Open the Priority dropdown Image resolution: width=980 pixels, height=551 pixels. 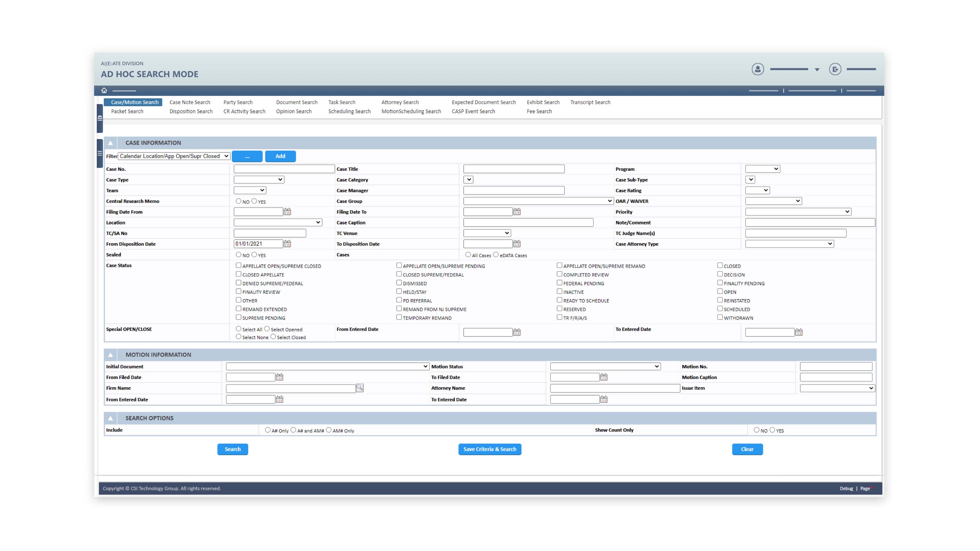coord(798,212)
